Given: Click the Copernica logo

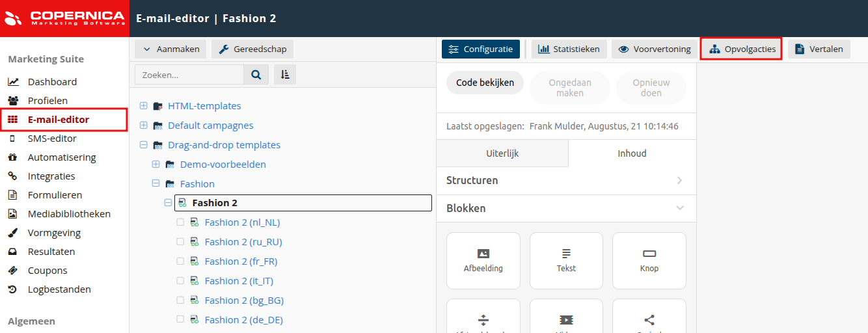Looking at the screenshot, I should (65, 18).
